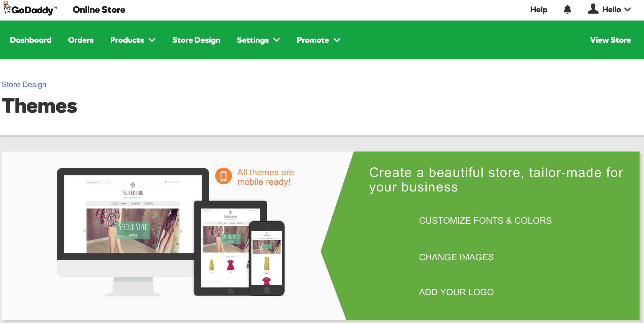Expand the Settings dropdown menu
The height and width of the screenshot is (323, 644).
tap(258, 40)
